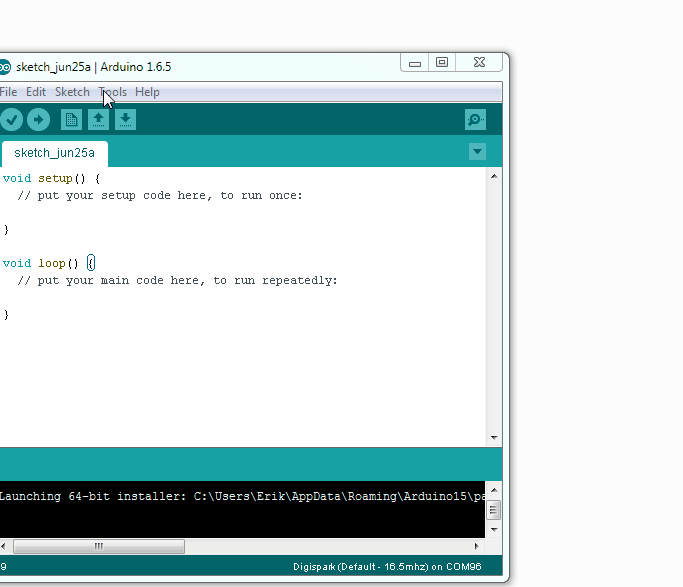This screenshot has height=587, width=683.
Task: Click the editor scrollbar up arrow
Action: [494, 176]
